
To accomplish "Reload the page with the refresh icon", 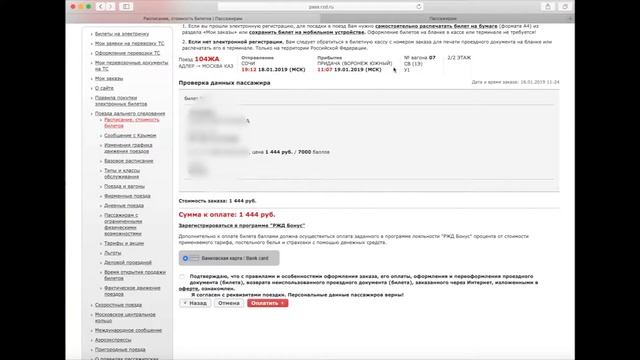I will pyautogui.click(x=419, y=7).
